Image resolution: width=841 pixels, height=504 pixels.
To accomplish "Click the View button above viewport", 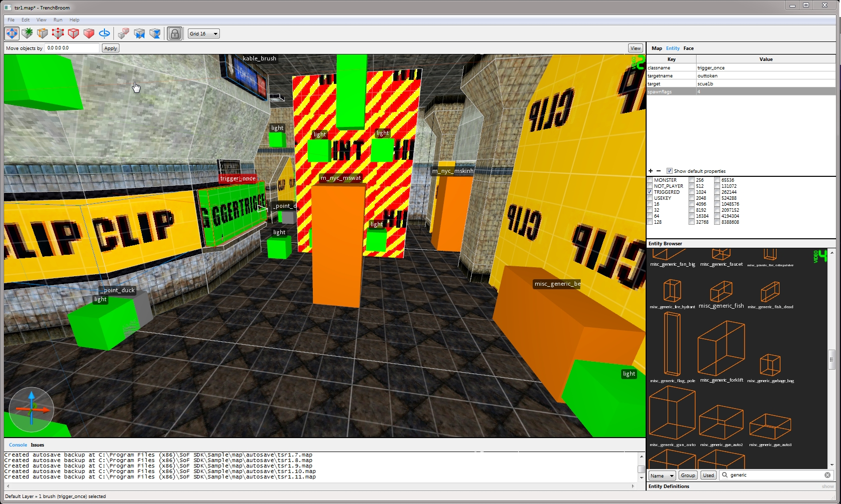I will coord(635,48).
